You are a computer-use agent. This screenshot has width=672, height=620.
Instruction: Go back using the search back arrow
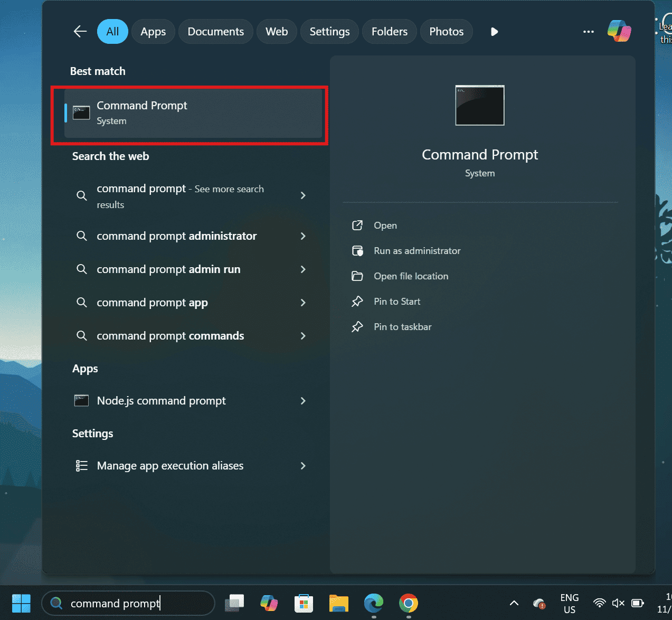pos(80,31)
